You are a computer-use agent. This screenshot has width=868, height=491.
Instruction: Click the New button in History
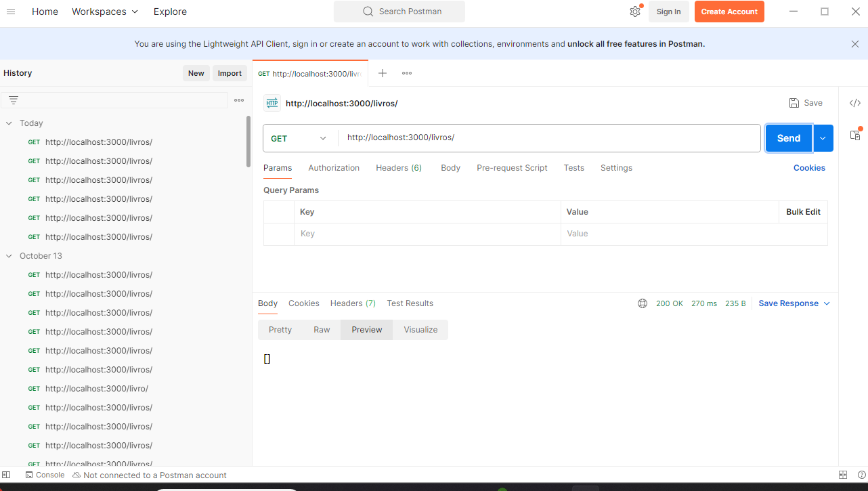pos(196,73)
